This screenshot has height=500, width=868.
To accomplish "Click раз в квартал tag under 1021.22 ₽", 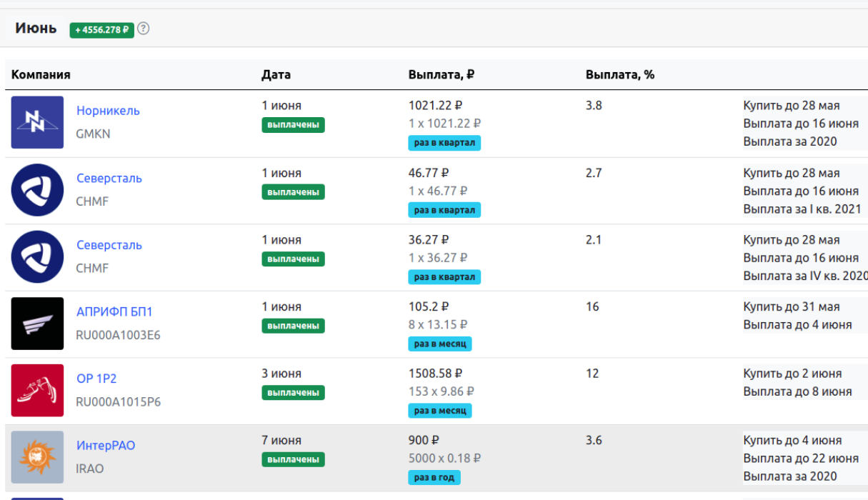I will coord(444,143).
